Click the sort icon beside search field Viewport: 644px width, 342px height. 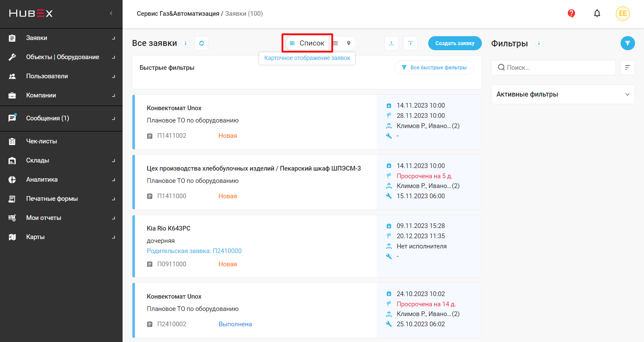coord(627,68)
